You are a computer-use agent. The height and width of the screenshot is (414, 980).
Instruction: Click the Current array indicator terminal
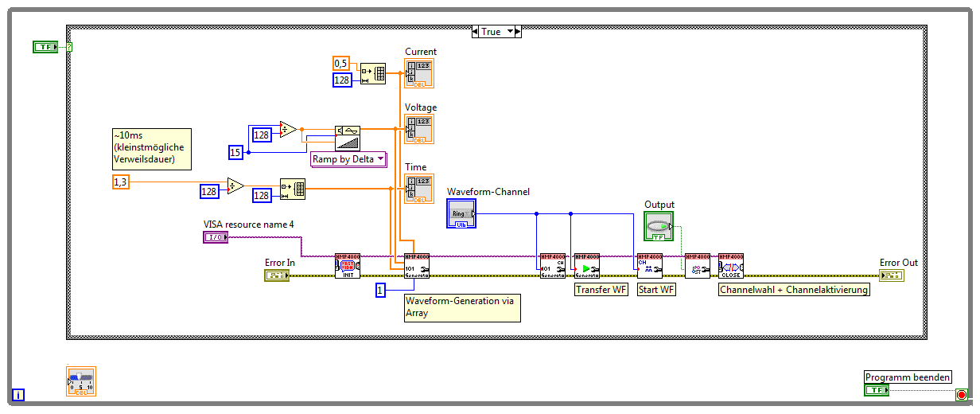[x=419, y=73]
